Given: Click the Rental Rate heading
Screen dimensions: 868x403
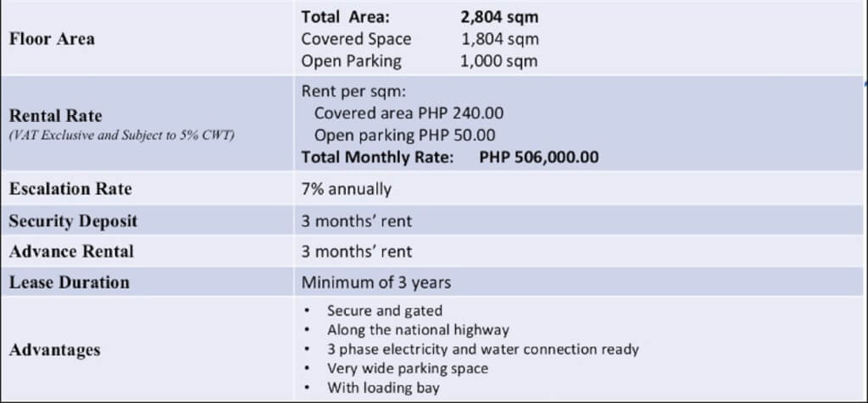Looking at the screenshot, I should coord(55,115).
